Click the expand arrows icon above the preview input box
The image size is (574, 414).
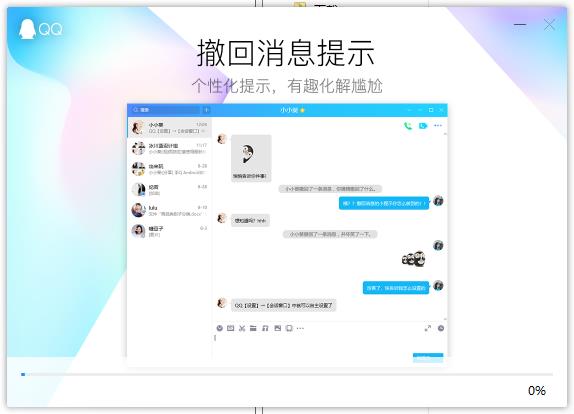tap(428, 328)
